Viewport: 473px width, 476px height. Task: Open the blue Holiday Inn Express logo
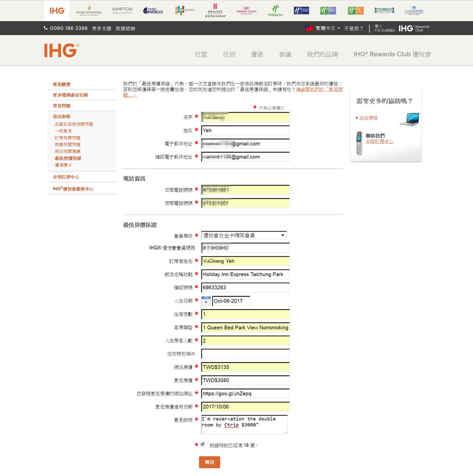301,10
